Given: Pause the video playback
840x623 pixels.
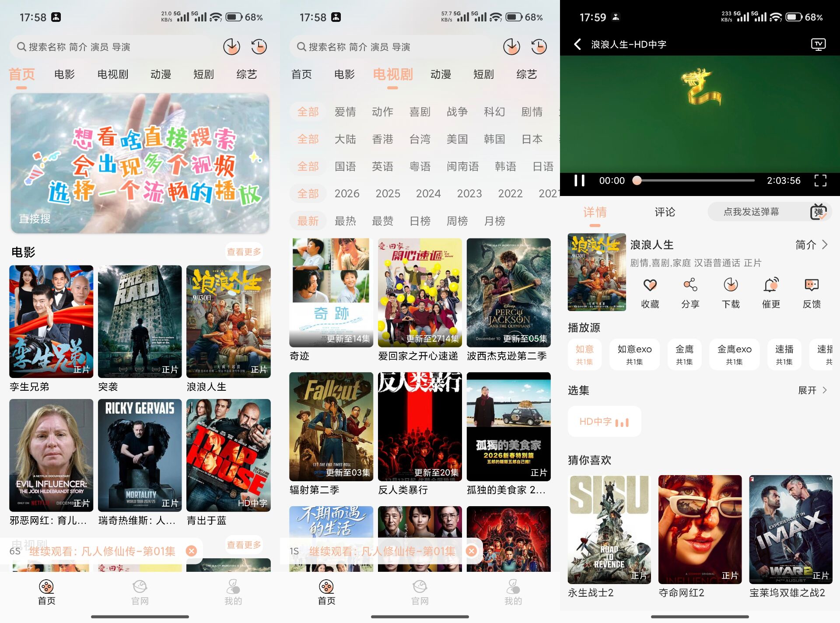Looking at the screenshot, I should coord(579,181).
